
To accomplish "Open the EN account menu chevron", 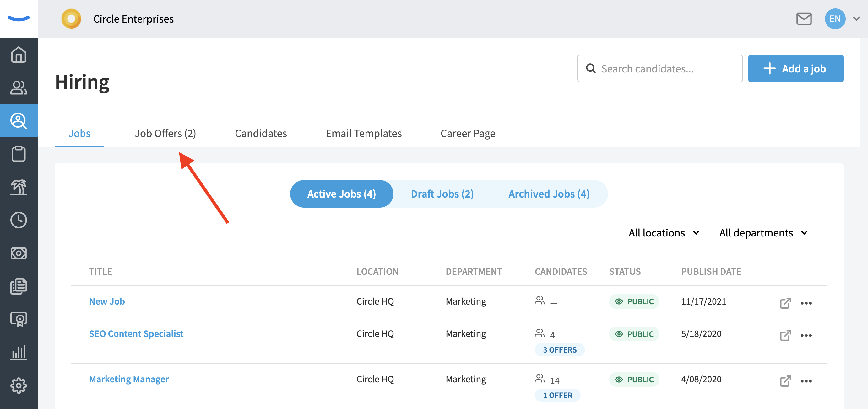I will tap(857, 19).
